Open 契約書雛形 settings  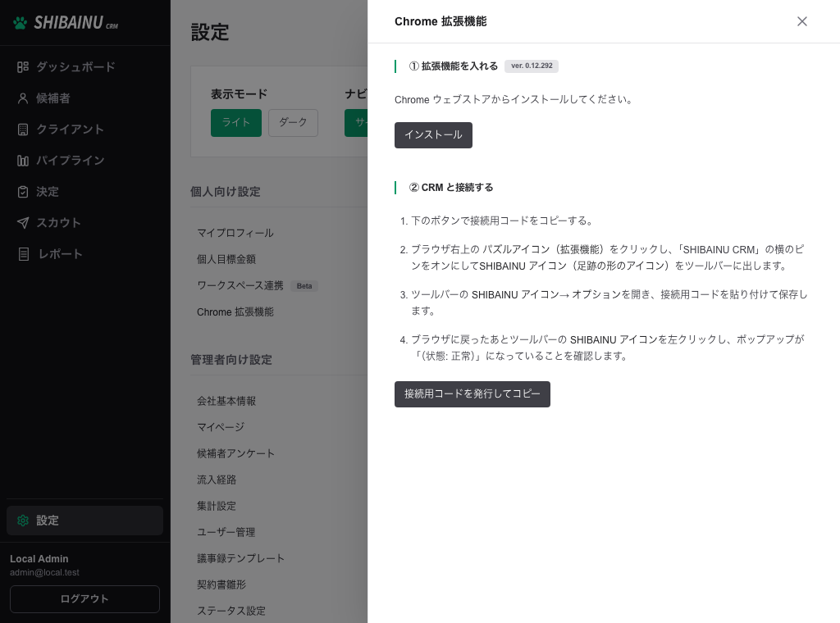point(221,584)
